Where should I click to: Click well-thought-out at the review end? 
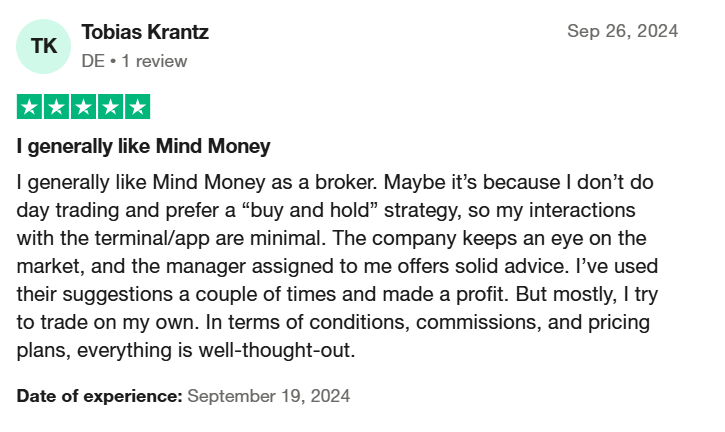point(277,350)
